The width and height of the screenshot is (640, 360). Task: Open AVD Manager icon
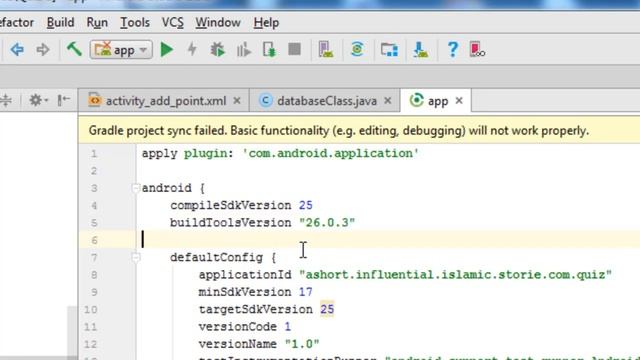pos(325,49)
